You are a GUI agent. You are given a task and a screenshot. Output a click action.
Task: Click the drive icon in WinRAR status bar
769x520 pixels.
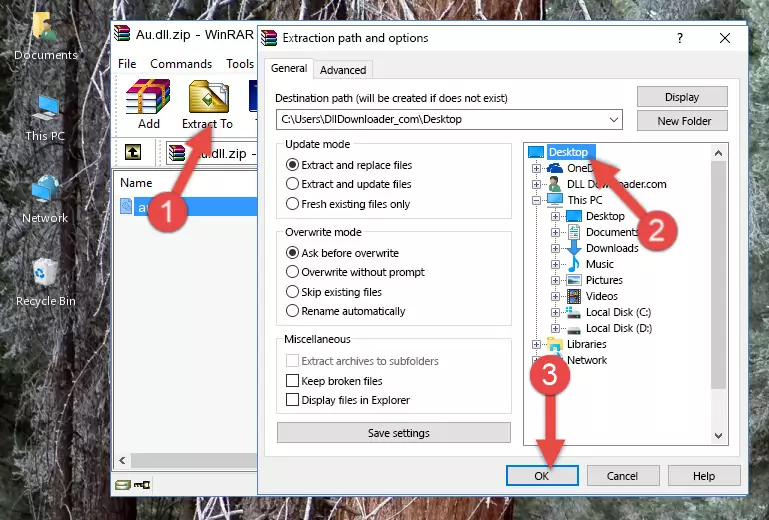pyautogui.click(x=123, y=485)
